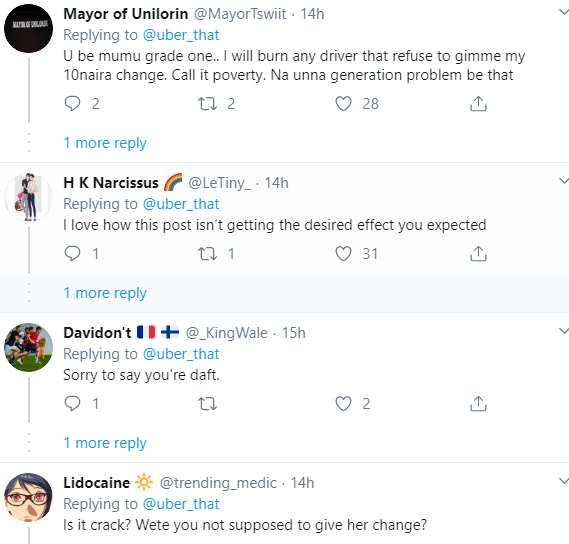
Task: Retweet H K Narcissus's tweet
Action: pos(207,253)
